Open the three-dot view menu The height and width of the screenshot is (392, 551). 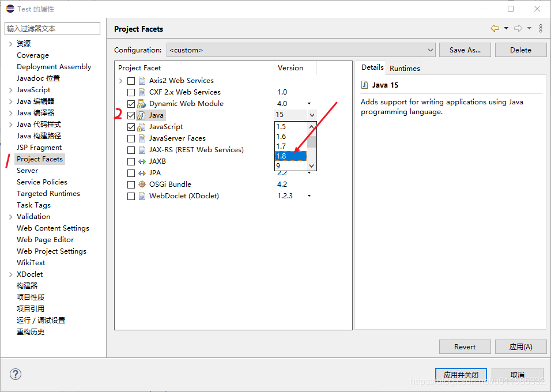[541, 28]
